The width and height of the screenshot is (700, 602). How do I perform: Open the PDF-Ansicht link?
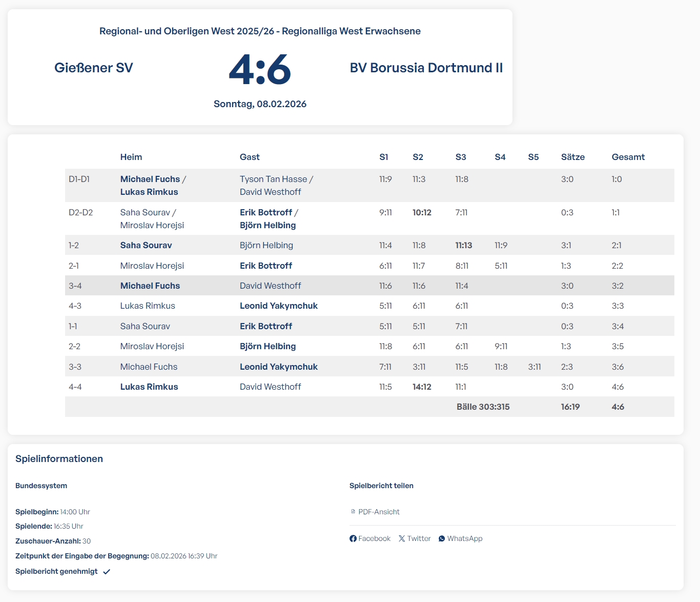(x=379, y=512)
